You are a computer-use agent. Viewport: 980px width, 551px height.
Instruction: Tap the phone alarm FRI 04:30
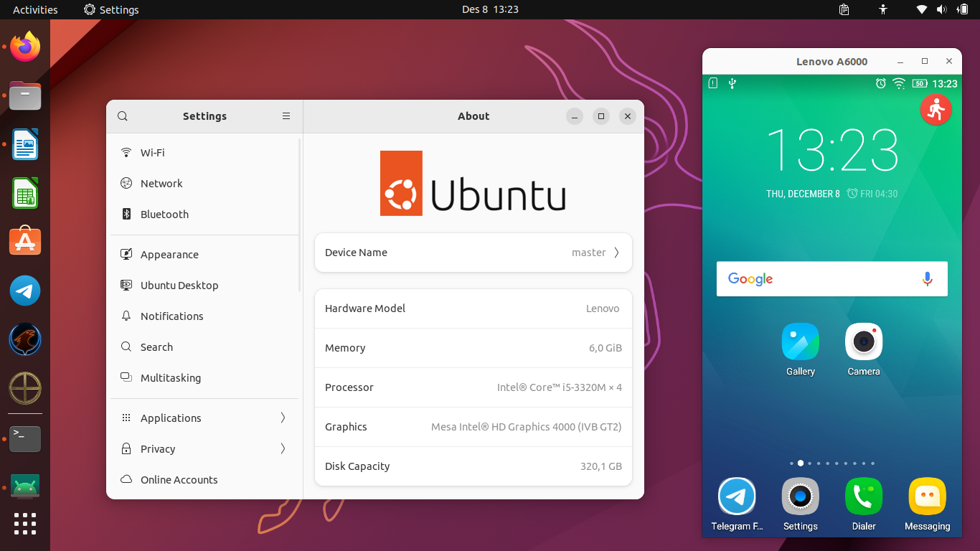point(872,194)
